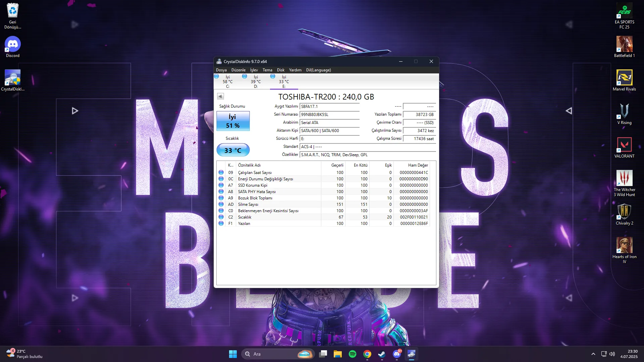This screenshot has width=644, height=362.
Task: Select the VALORANT desktop icon
Action: [x=624, y=147]
